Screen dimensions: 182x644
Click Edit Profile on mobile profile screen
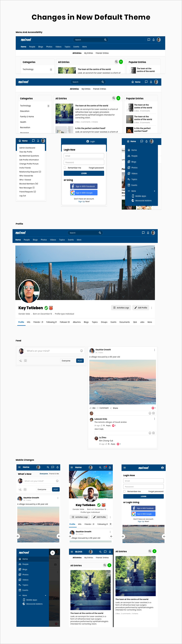pos(99,517)
